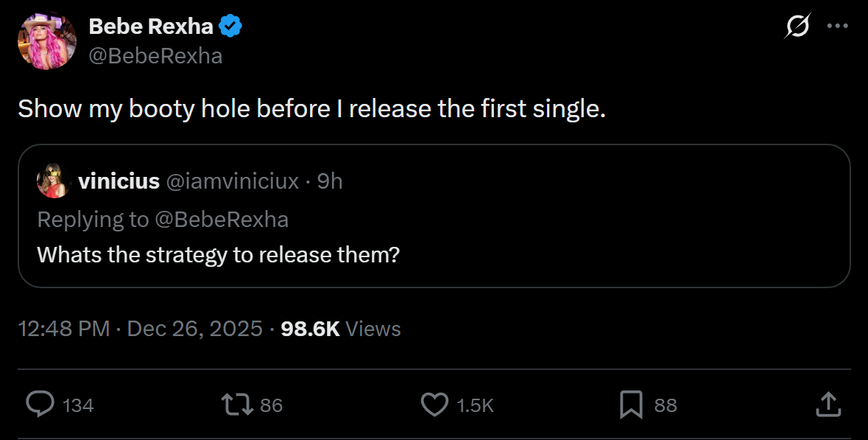Click the Grok slashed-circle icon
868x440 pixels.
[x=797, y=27]
